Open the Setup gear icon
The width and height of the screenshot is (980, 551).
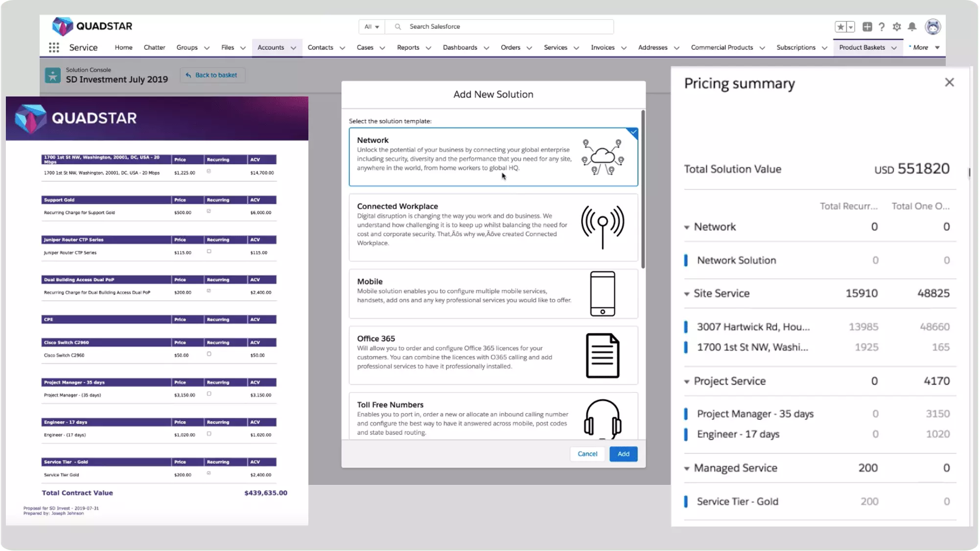897,27
